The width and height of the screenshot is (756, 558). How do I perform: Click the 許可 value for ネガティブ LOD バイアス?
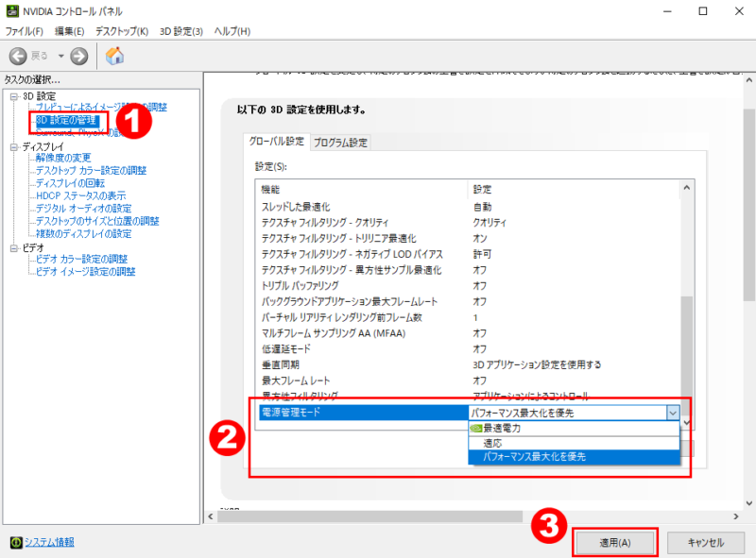(482, 254)
